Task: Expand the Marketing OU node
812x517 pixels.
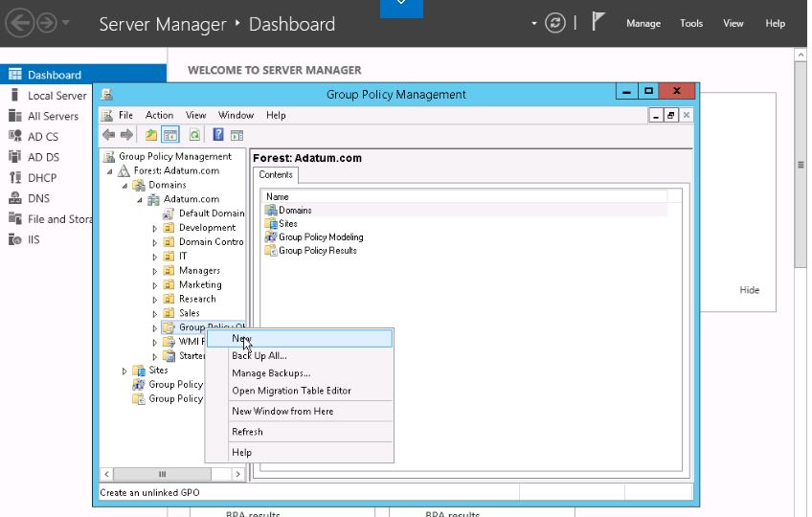Action: (154, 285)
